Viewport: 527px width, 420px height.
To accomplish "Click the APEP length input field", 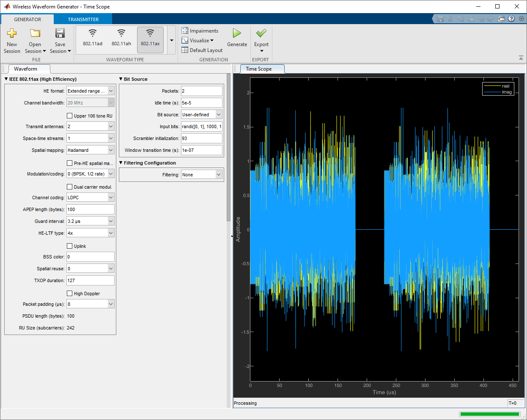I will 91,209.
